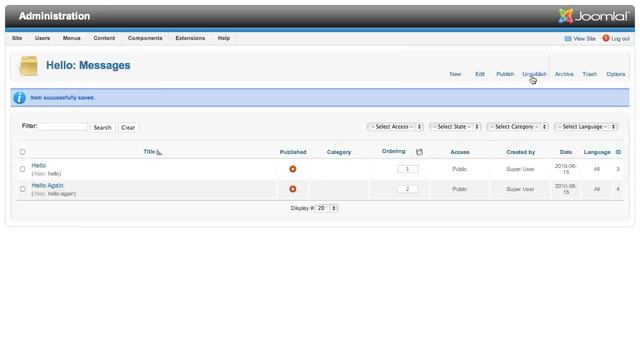The width and height of the screenshot is (640, 360).
Task: Check the select-all checkbox in the header
Action: pyautogui.click(x=22, y=152)
